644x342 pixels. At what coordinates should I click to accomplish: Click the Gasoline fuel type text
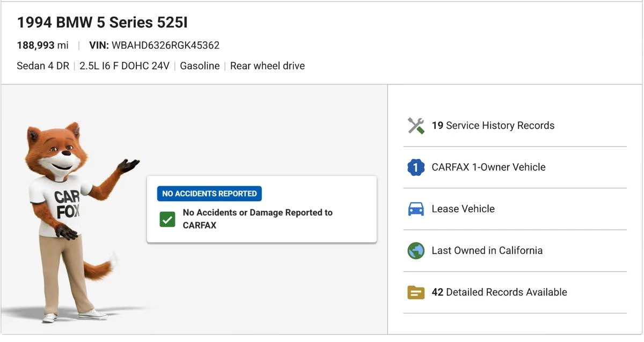(x=200, y=66)
